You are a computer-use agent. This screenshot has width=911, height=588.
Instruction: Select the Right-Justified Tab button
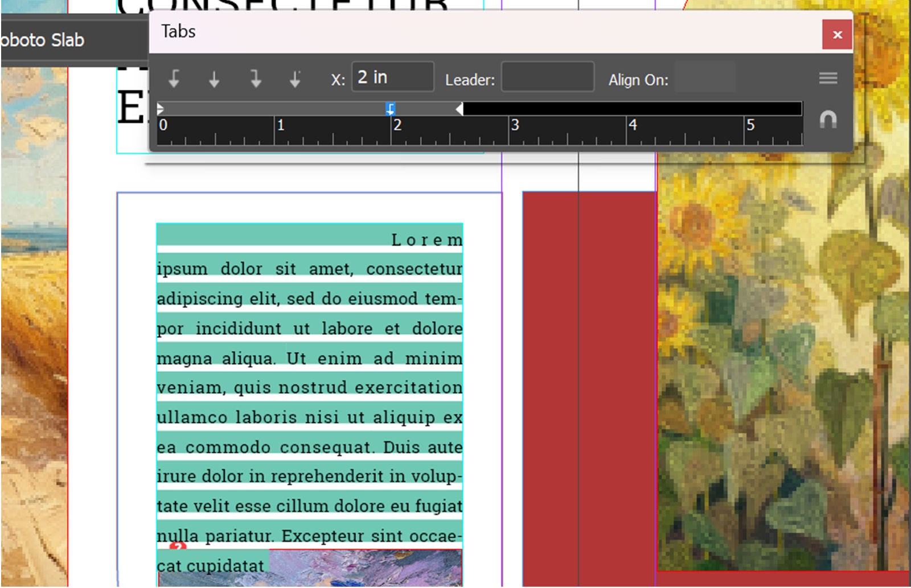click(255, 79)
